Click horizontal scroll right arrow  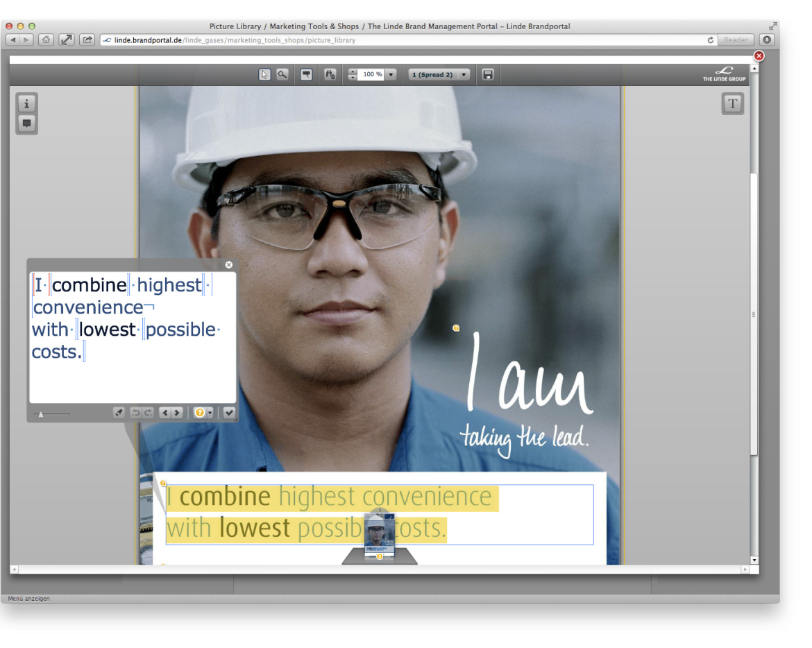pyautogui.click(x=745, y=570)
